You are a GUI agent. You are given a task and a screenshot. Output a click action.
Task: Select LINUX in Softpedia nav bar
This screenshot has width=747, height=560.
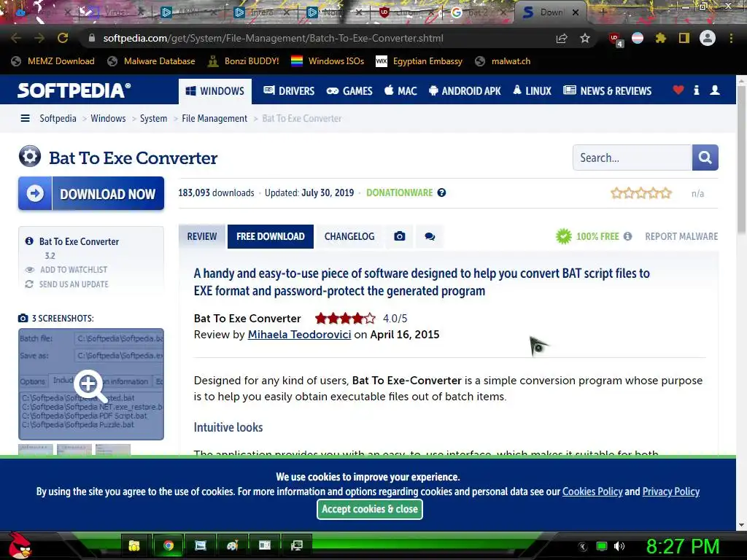coord(532,91)
